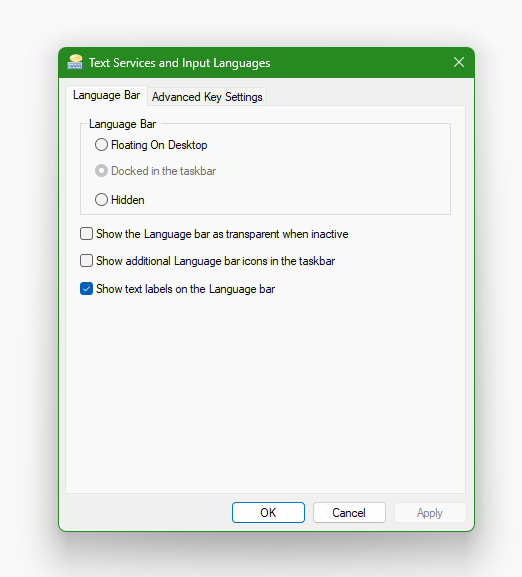Tick the additional Language bar icons checkbox
Screen dimensions: 522x577
click(x=86, y=261)
